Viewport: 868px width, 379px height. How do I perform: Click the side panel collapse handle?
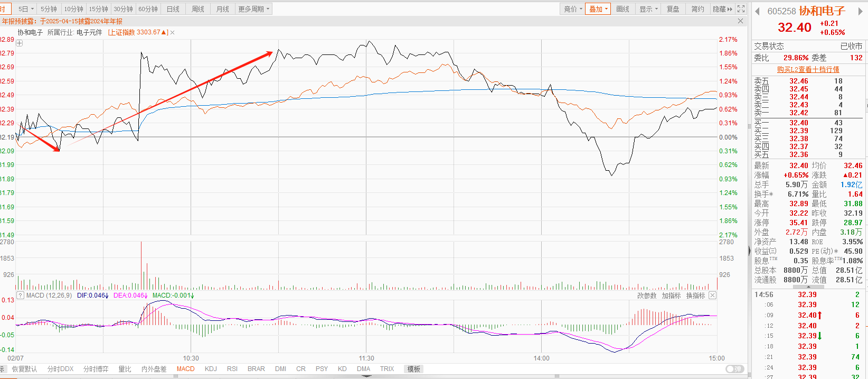[749, 251]
